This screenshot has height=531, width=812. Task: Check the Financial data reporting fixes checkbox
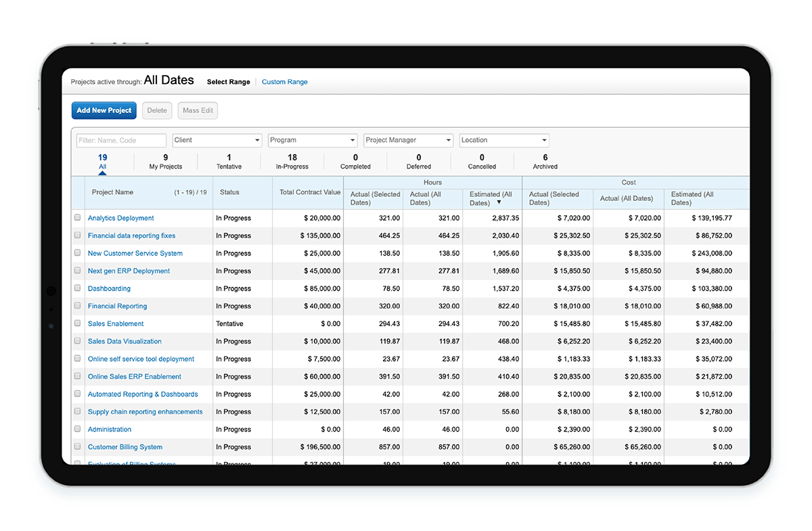tap(78, 235)
